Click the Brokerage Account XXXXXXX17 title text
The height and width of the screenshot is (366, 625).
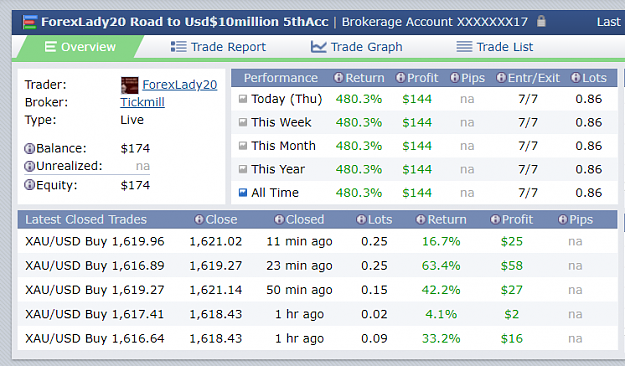coord(434,22)
